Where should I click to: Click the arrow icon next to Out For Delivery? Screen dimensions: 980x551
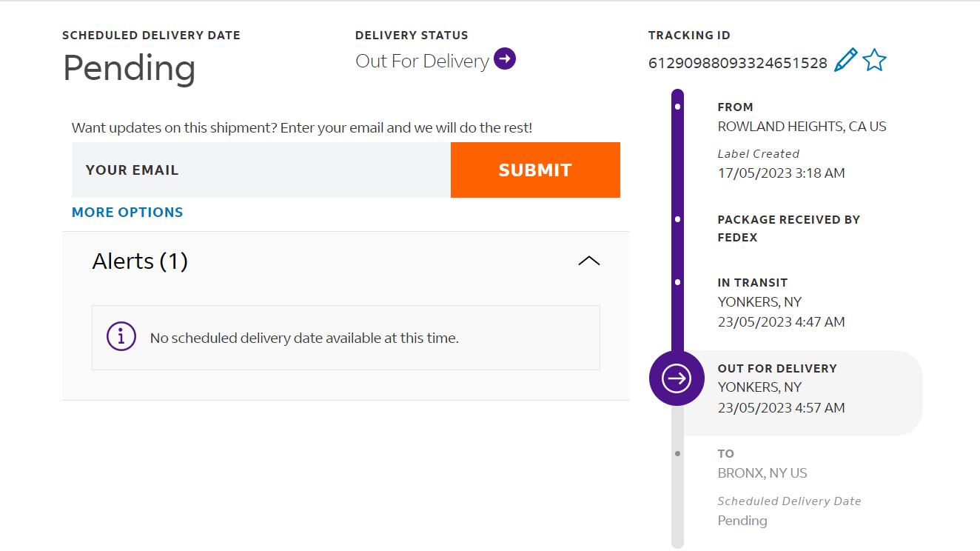(505, 59)
